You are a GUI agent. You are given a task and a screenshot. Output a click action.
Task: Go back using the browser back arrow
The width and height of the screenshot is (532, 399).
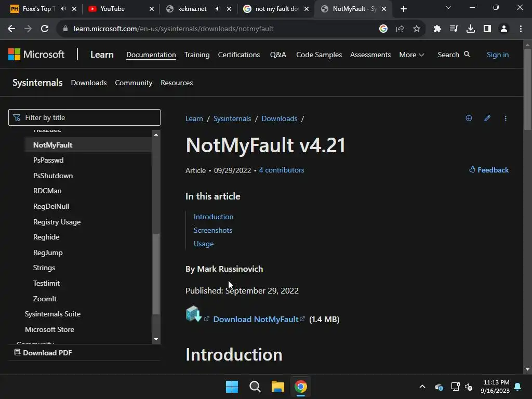tap(11, 29)
